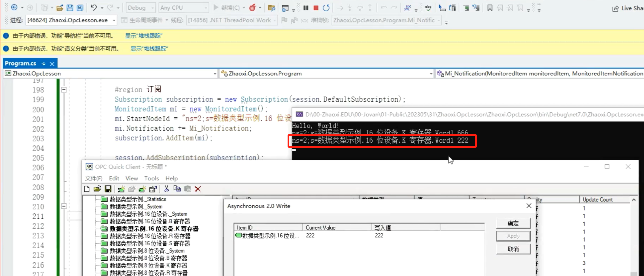Viewport: 644px width, 276px height.
Task: Collapse the #region 订阅 code block
Action: click(x=64, y=90)
